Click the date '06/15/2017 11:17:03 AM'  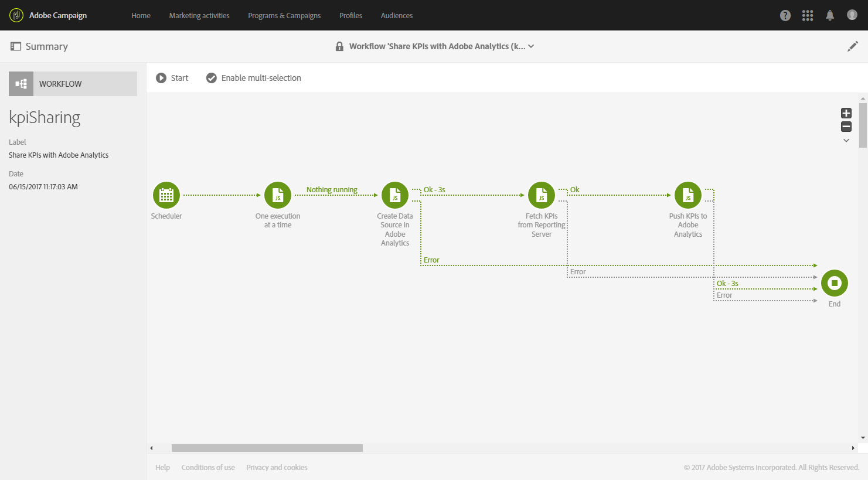(x=43, y=187)
